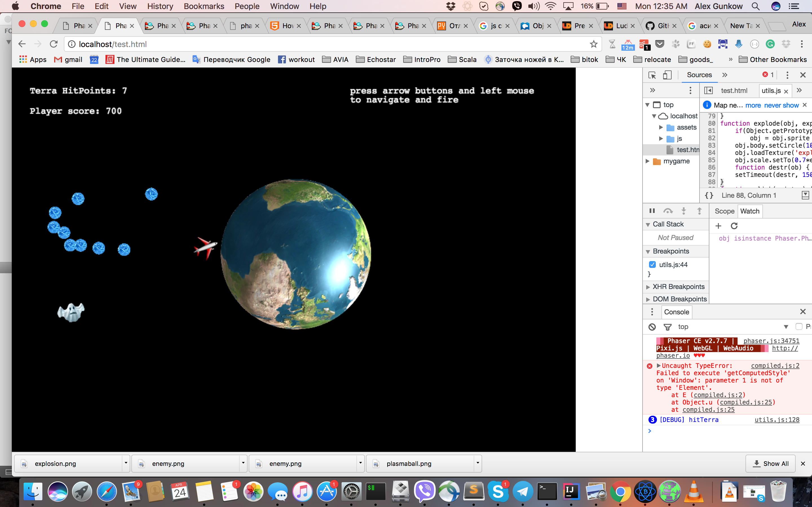Enable the preserve log checkbox in console
812x507 pixels.
pyautogui.click(x=799, y=327)
